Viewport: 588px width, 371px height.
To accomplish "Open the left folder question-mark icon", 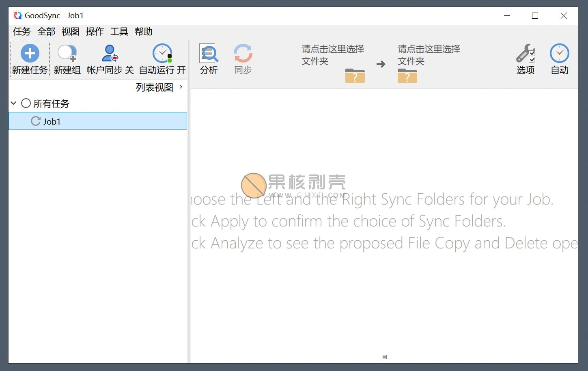I will click(x=355, y=75).
